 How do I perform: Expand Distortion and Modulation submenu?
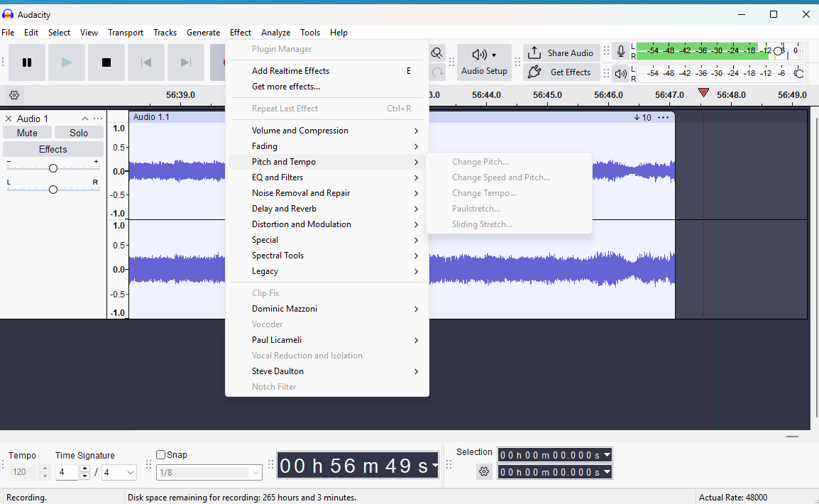pos(326,224)
